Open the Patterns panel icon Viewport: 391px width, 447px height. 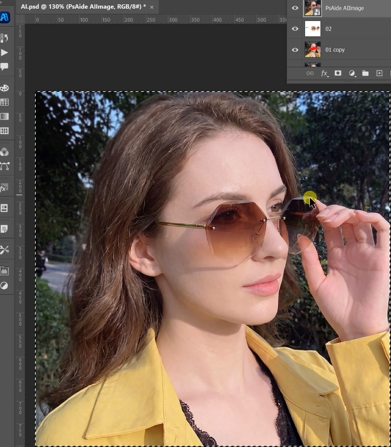tap(4, 131)
